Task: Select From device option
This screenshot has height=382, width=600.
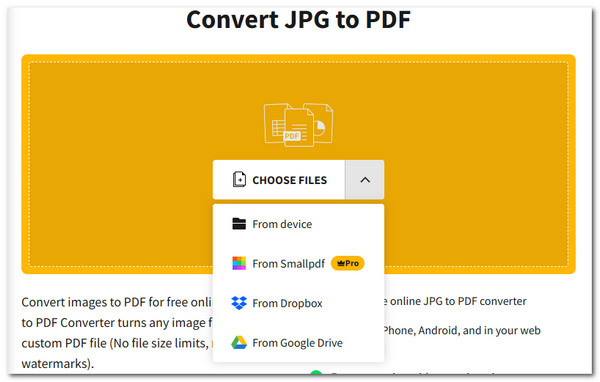Action: tap(298, 224)
